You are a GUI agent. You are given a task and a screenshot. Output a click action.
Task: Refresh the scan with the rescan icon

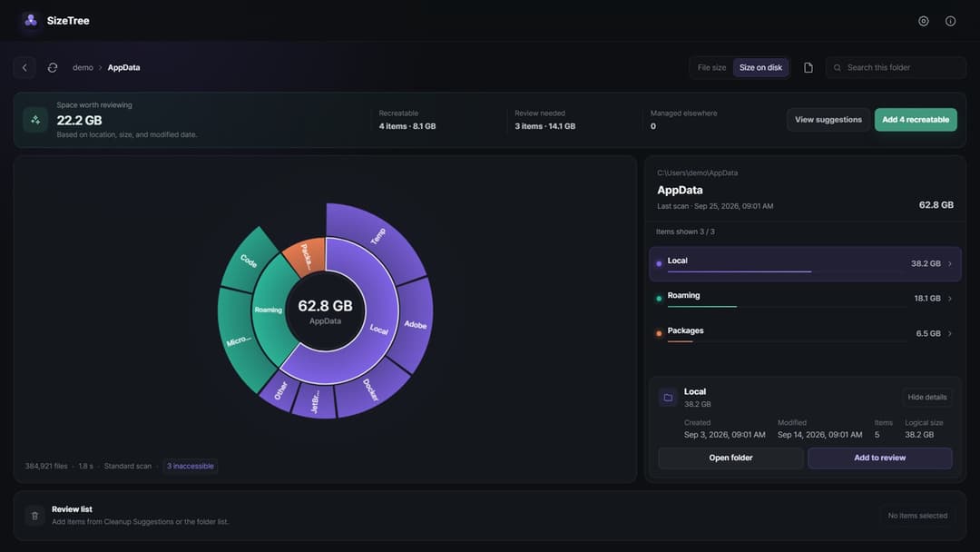pos(53,67)
